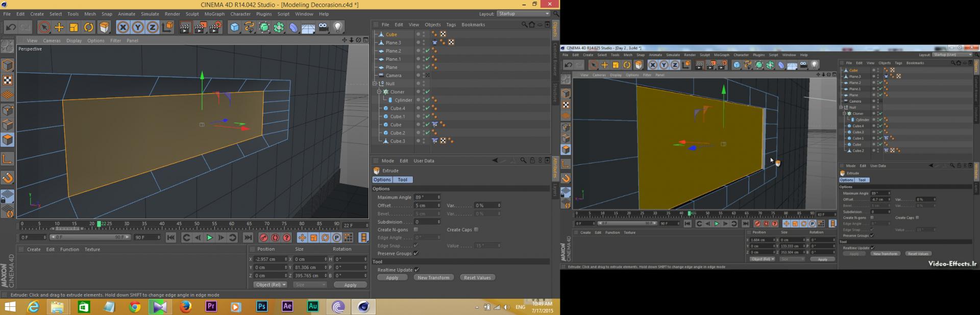Click the green MoGraph array icon in left toolbar
The width and height of the screenshot is (980, 315).
click(x=279, y=27)
